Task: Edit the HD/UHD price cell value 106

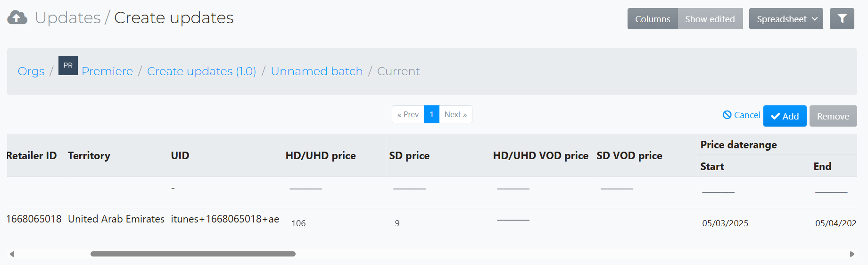Action: [x=298, y=223]
